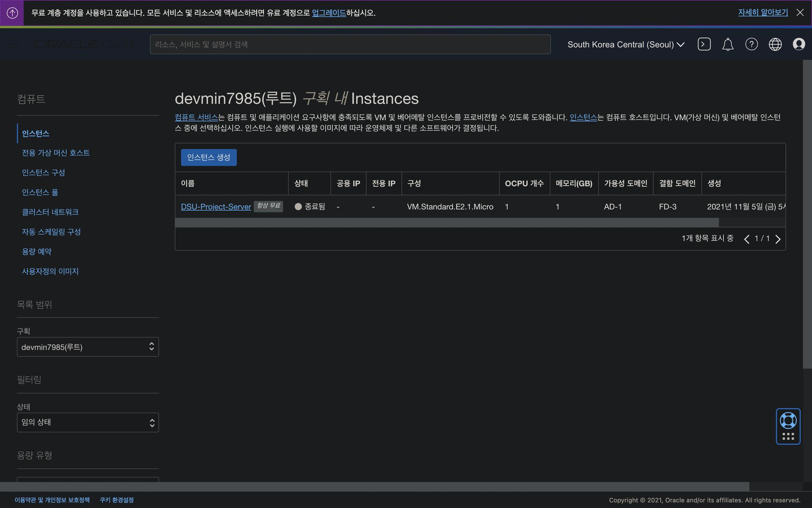This screenshot has width=812, height=508.
Task: Go to previous page arrow in pagination
Action: pos(746,239)
